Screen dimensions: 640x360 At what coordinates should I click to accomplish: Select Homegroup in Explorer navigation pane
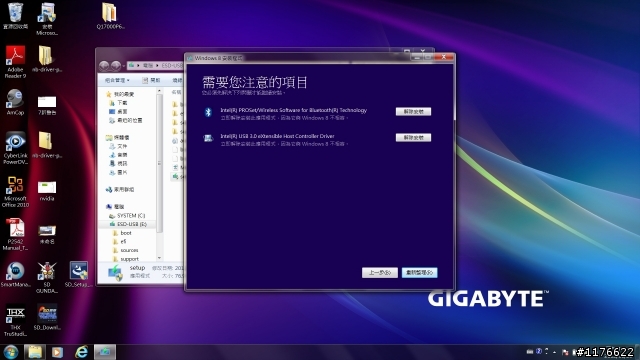[x=120, y=189]
